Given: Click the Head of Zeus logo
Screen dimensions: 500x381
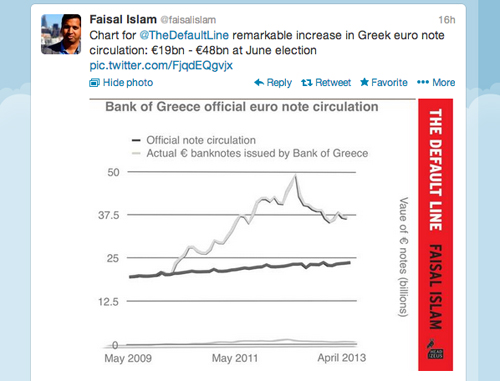Looking at the screenshot, I should click(435, 349).
